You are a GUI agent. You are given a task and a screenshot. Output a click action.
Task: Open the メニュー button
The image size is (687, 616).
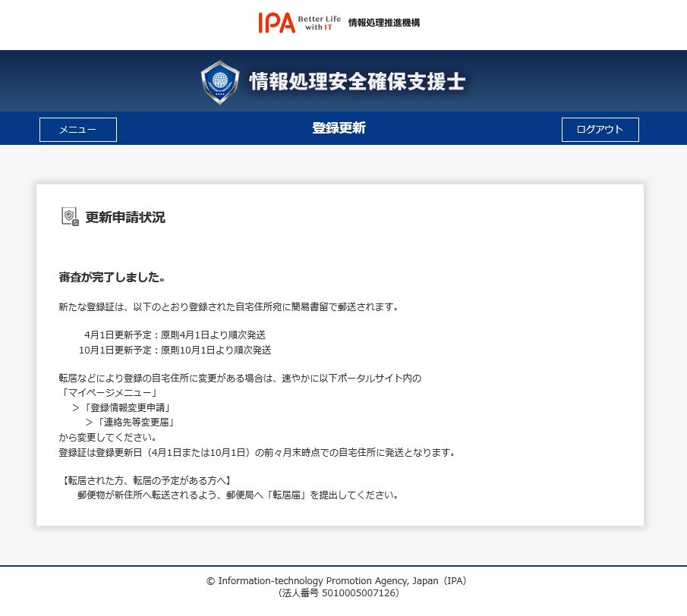click(78, 130)
